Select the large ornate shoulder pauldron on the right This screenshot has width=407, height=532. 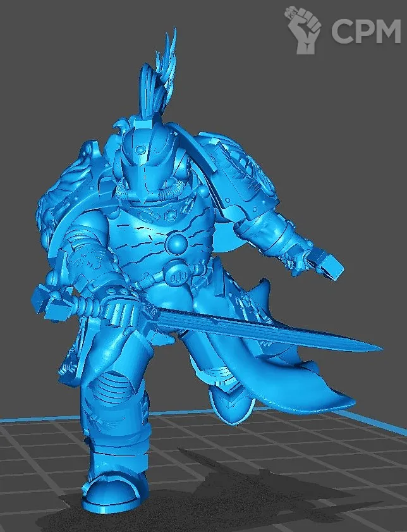[x=243, y=171]
